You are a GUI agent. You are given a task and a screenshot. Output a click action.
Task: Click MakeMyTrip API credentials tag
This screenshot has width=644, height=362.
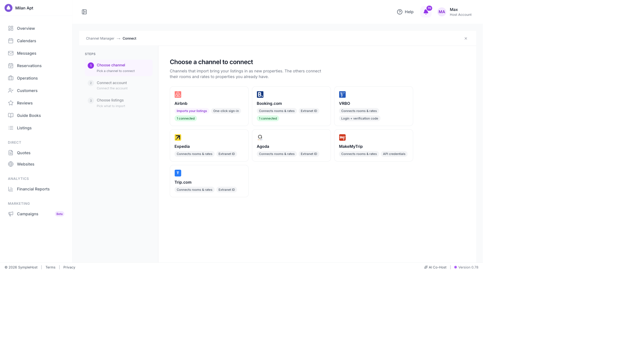pyautogui.click(x=394, y=154)
